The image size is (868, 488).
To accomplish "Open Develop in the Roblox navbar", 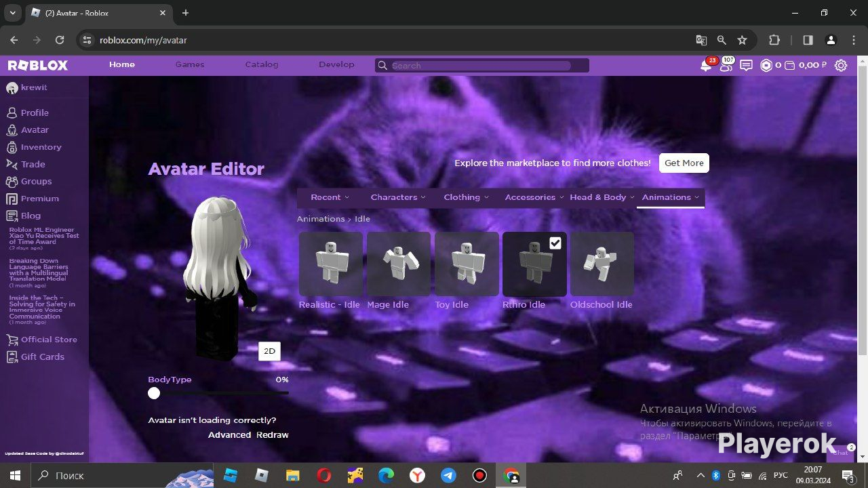I will (336, 64).
